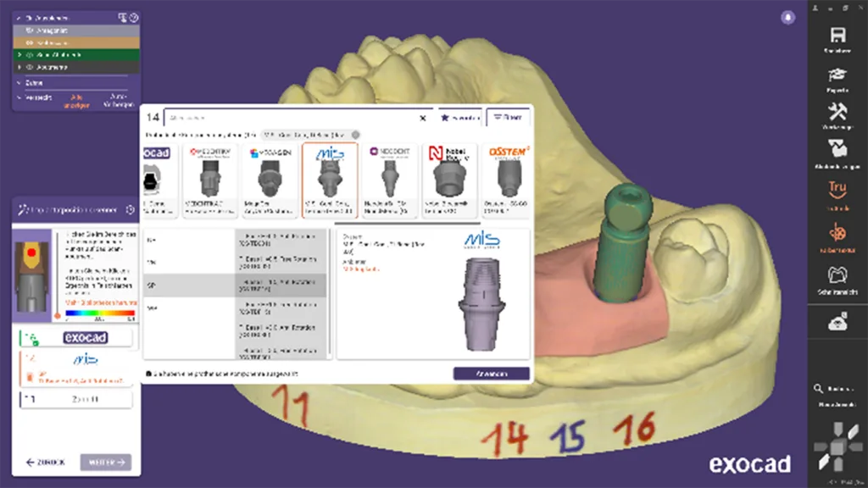This screenshot has height=488, width=868.
Task: Click the Save icon in right toolbar
Action: (x=837, y=36)
